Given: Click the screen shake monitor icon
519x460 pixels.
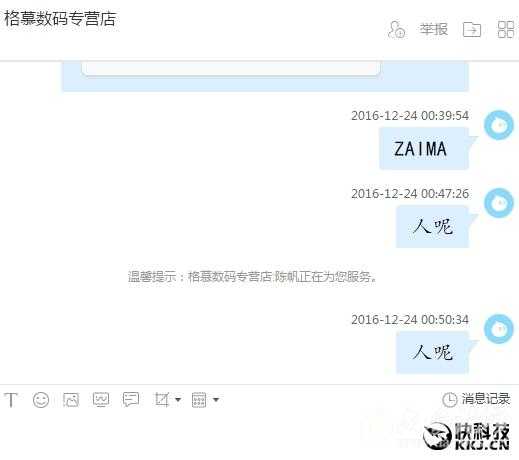Looking at the screenshot, I should pyautogui.click(x=101, y=400).
